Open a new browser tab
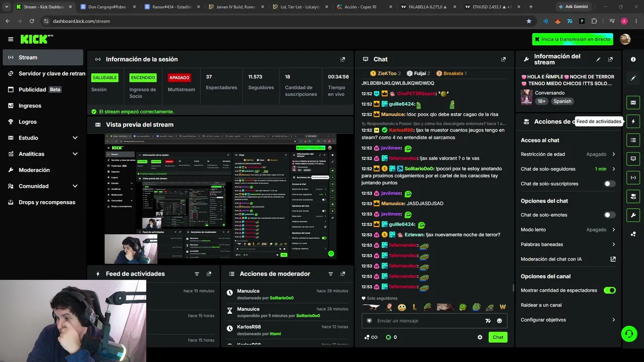This screenshot has height=362, width=644. click(x=531, y=7)
